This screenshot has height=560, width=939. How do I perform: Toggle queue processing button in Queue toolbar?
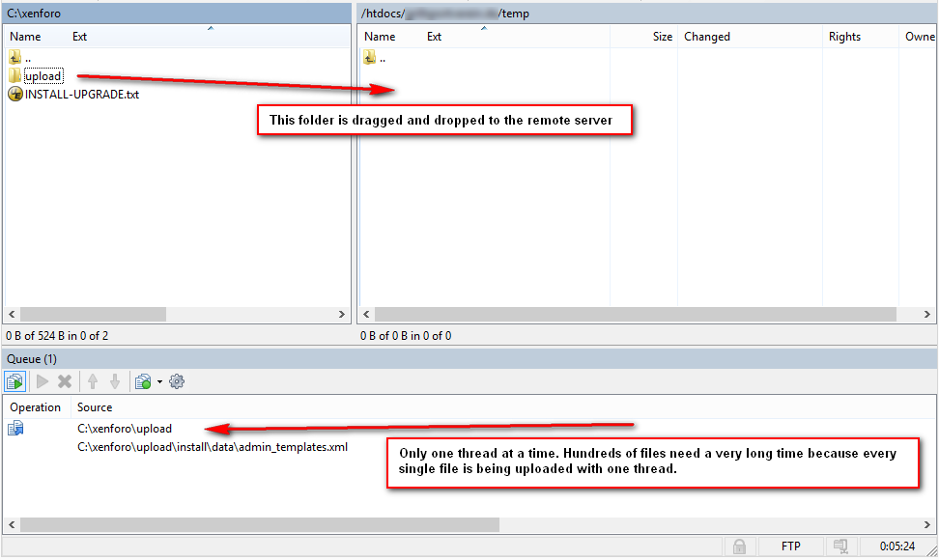pos(14,381)
